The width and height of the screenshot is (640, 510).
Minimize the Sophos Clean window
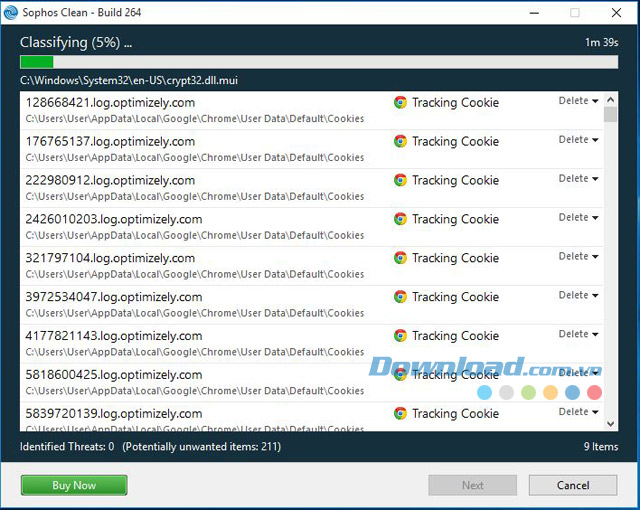[x=534, y=13]
